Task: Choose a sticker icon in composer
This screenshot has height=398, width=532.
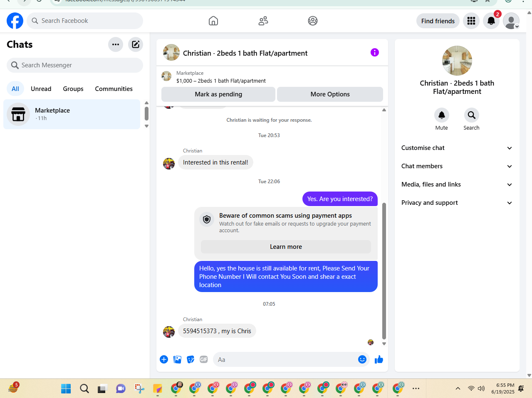Action: [x=191, y=359]
